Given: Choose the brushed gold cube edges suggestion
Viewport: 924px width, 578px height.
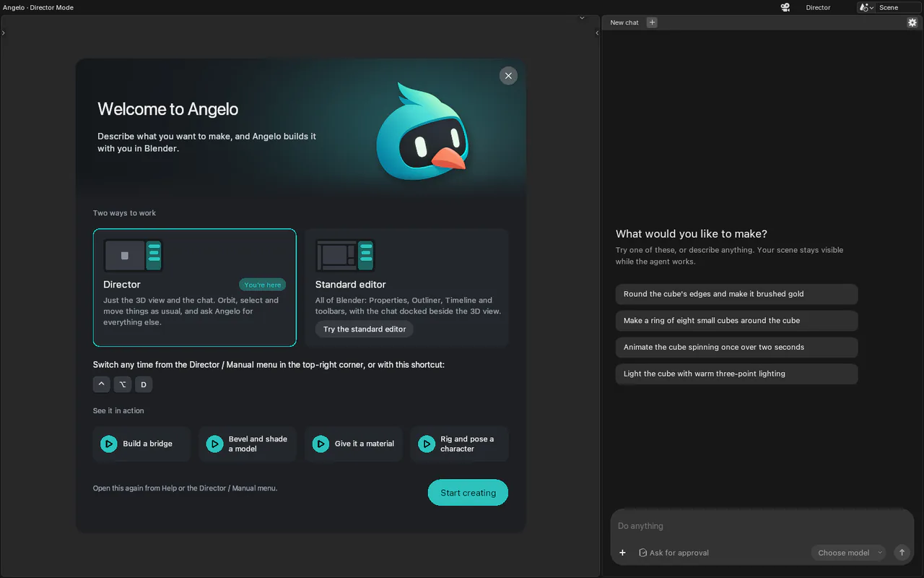Looking at the screenshot, I should coord(736,294).
